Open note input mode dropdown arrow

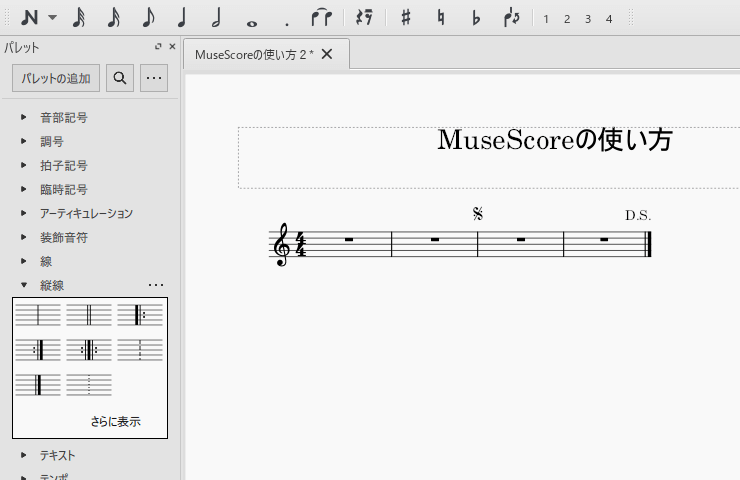[52, 18]
